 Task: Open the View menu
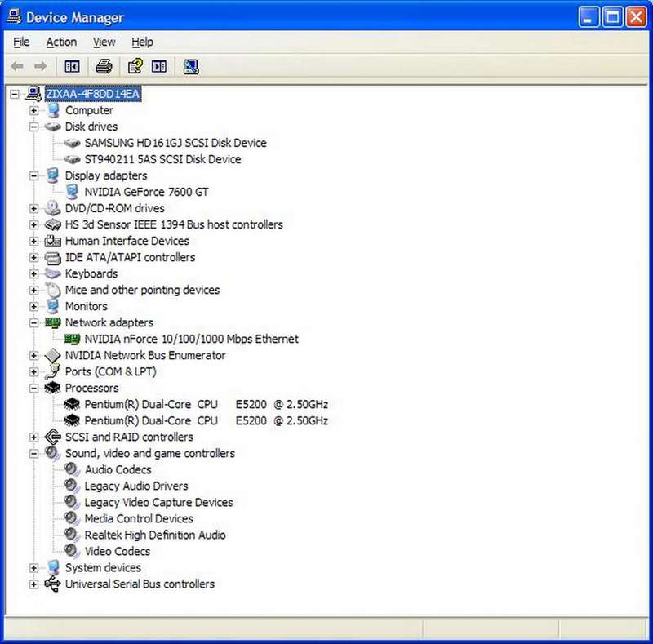(x=104, y=42)
